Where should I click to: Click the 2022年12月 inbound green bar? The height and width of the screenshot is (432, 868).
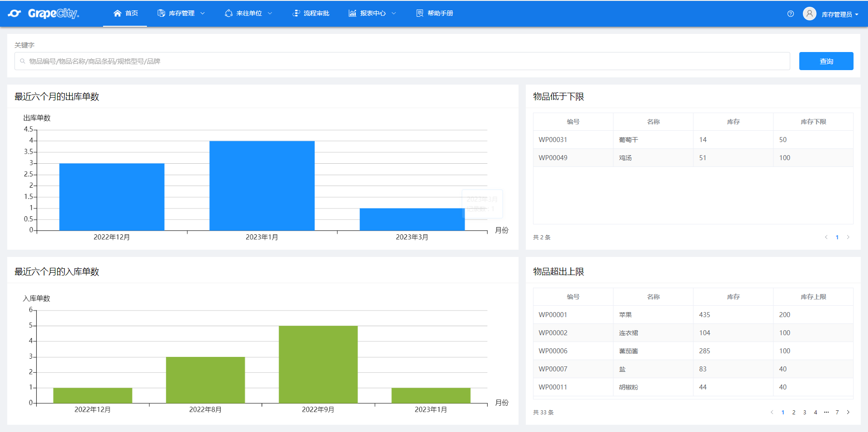93,395
